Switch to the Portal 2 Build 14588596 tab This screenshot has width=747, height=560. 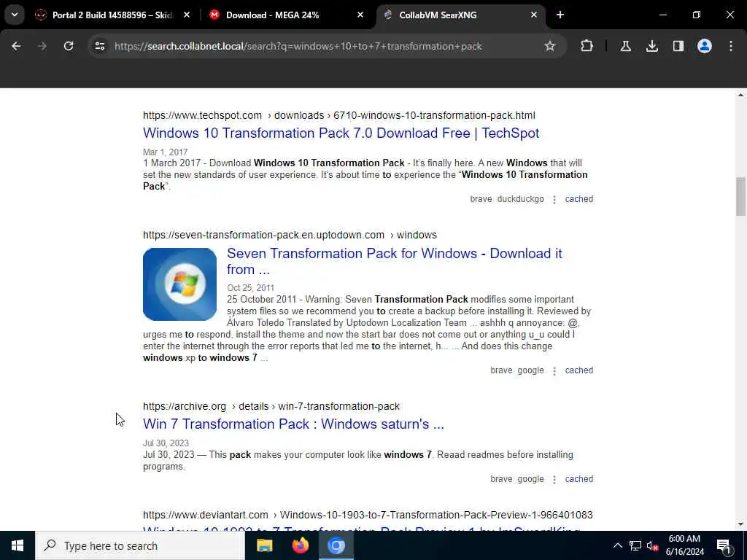click(112, 15)
